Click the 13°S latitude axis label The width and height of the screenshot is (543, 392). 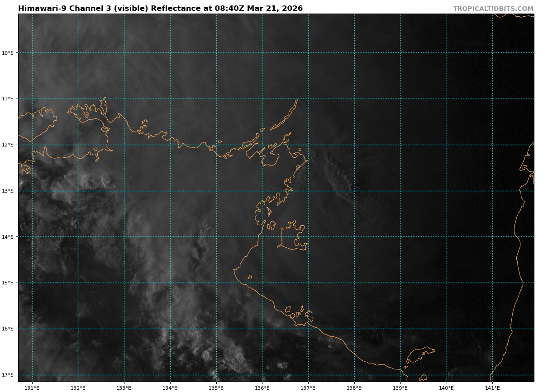click(x=8, y=191)
